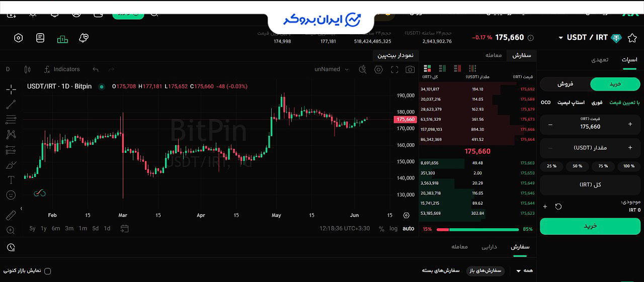Click the support chat icon below chart
The image size is (644, 282).
(x=11, y=247)
